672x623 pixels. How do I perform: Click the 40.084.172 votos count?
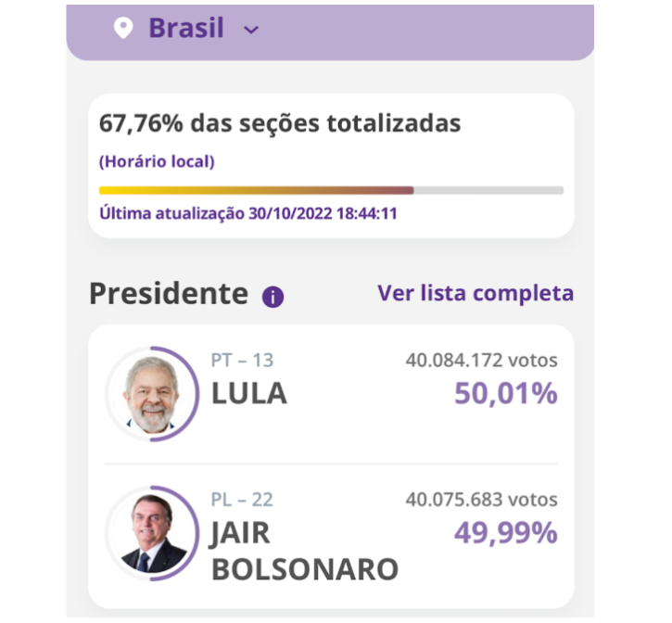pos(481,360)
